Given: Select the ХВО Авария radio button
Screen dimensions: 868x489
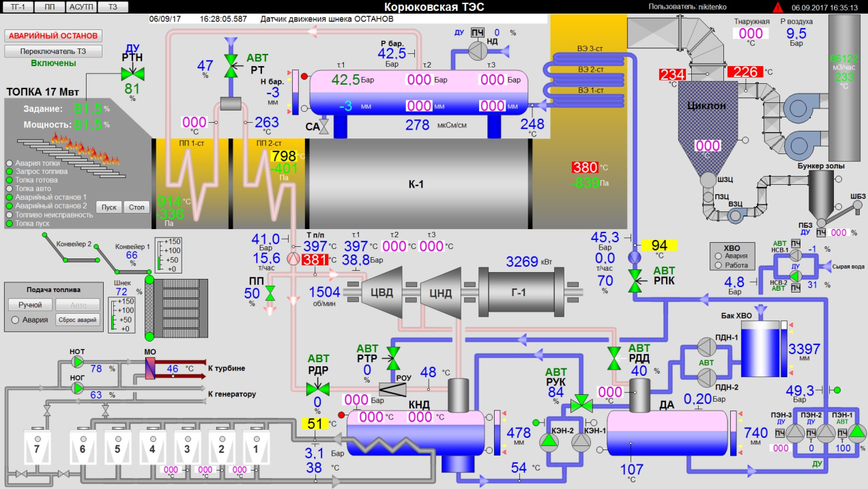Looking at the screenshot, I should click(718, 256).
